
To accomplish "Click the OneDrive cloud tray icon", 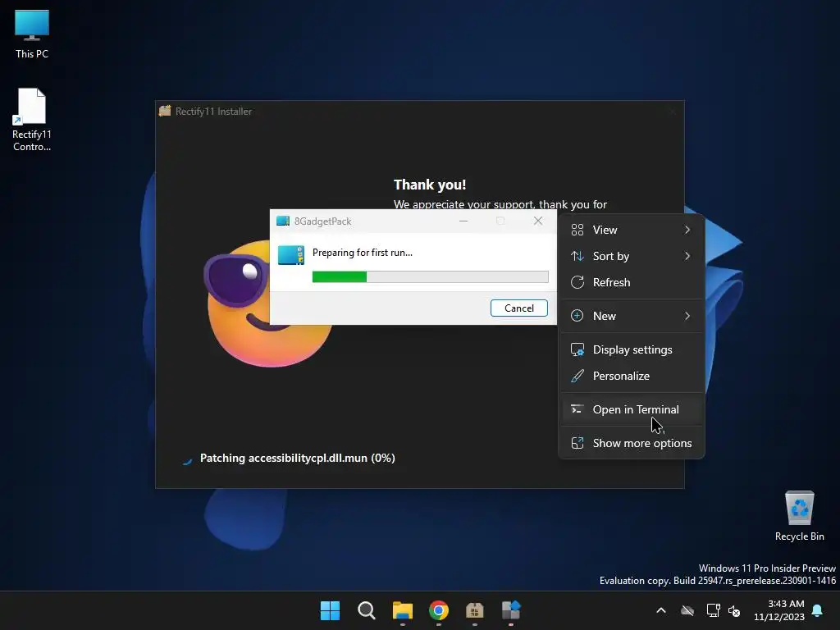I will pos(687,610).
